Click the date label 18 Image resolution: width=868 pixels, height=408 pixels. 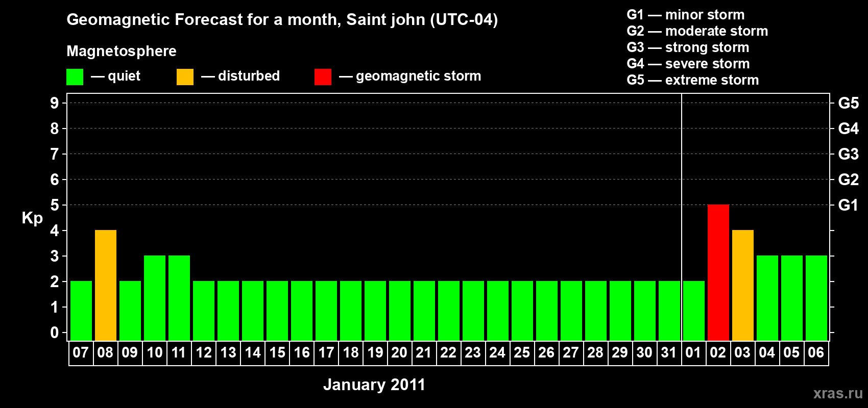(351, 353)
